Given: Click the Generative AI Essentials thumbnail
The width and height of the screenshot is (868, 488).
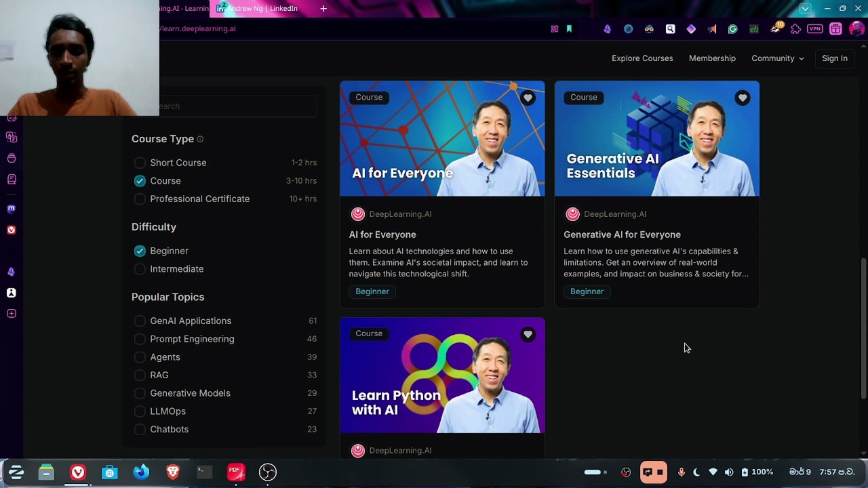Looking at the screenshot, I should pos(657,139).
